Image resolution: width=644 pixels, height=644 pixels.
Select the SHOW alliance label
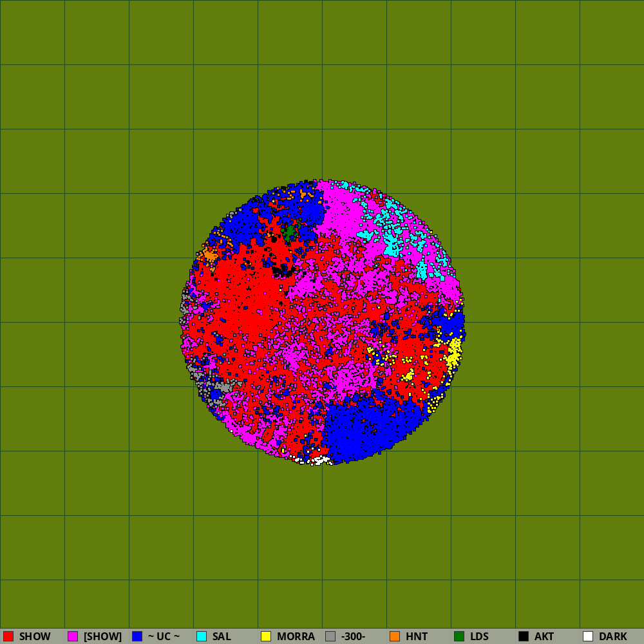(x=35, y=637)
